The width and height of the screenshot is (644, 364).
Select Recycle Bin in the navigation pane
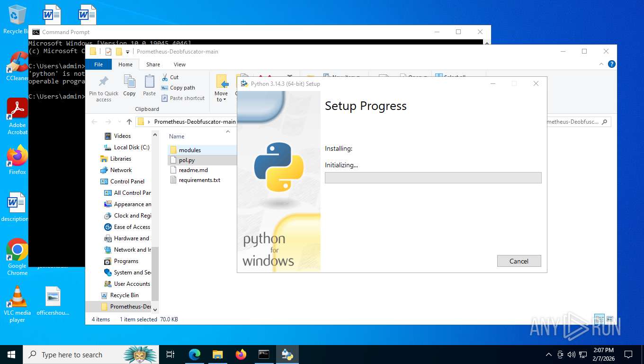coord(125,295)
